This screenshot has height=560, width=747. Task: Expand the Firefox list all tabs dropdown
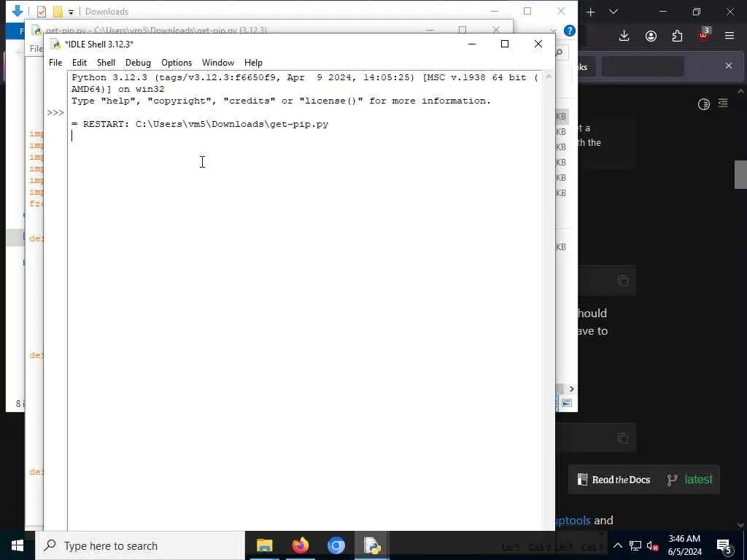coord(613,12)
